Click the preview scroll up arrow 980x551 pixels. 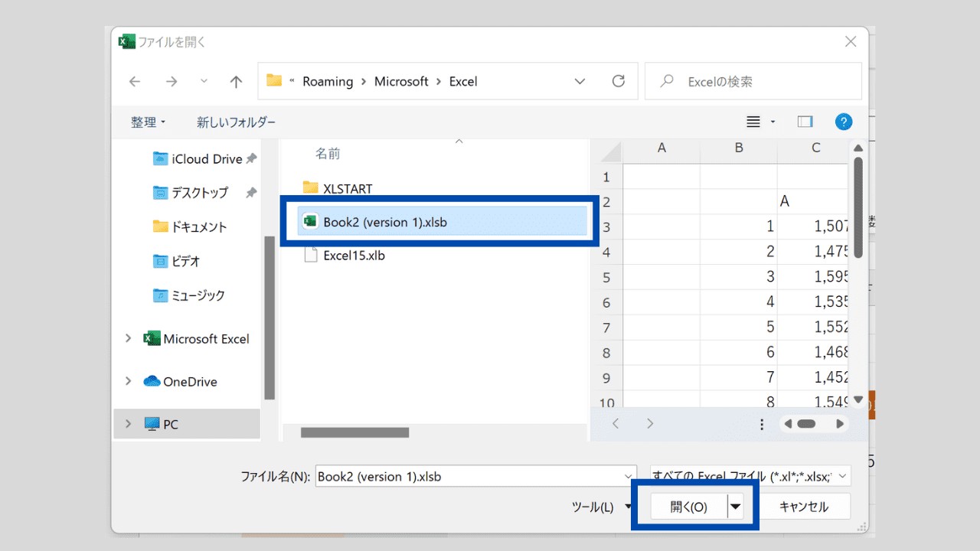click(858, 148)
